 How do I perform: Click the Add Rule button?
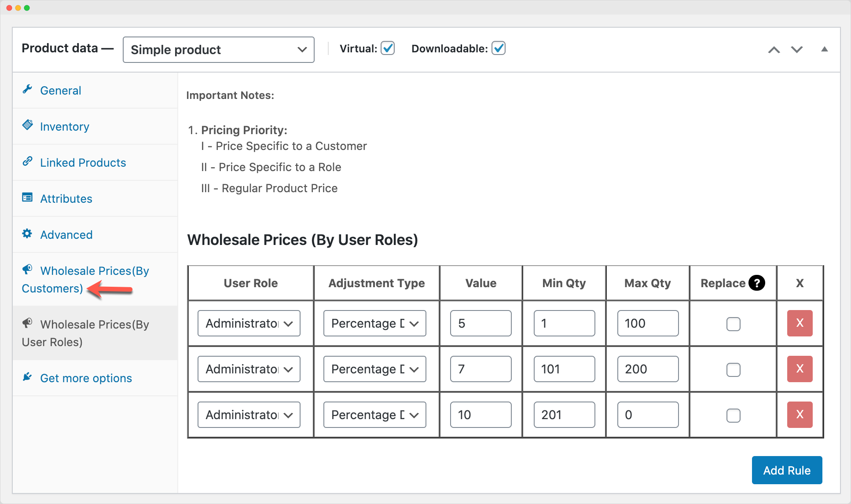click(787, 470)
